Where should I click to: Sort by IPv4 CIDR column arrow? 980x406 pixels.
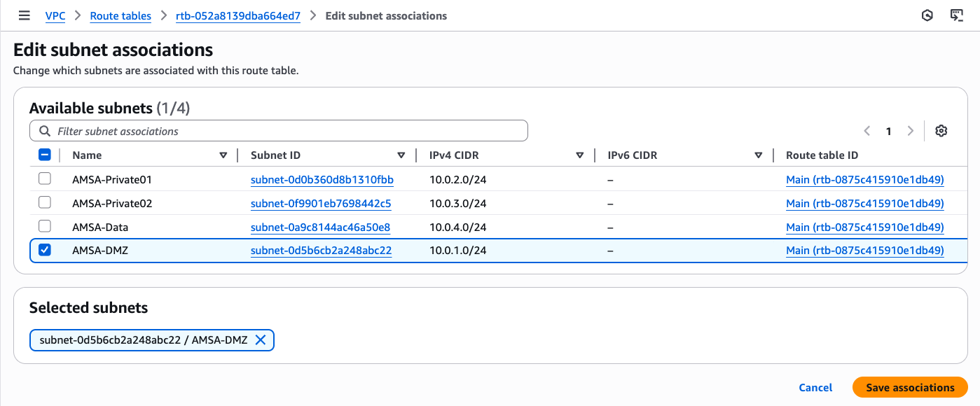(x=580, y=155)
